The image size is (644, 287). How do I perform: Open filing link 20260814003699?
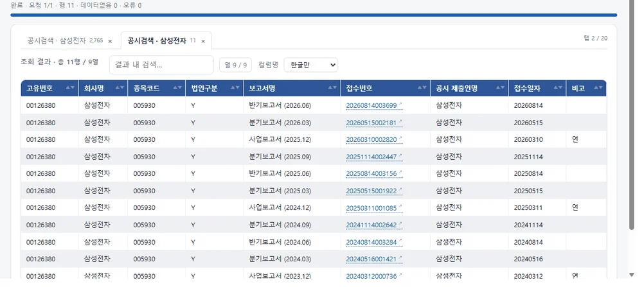374,105
